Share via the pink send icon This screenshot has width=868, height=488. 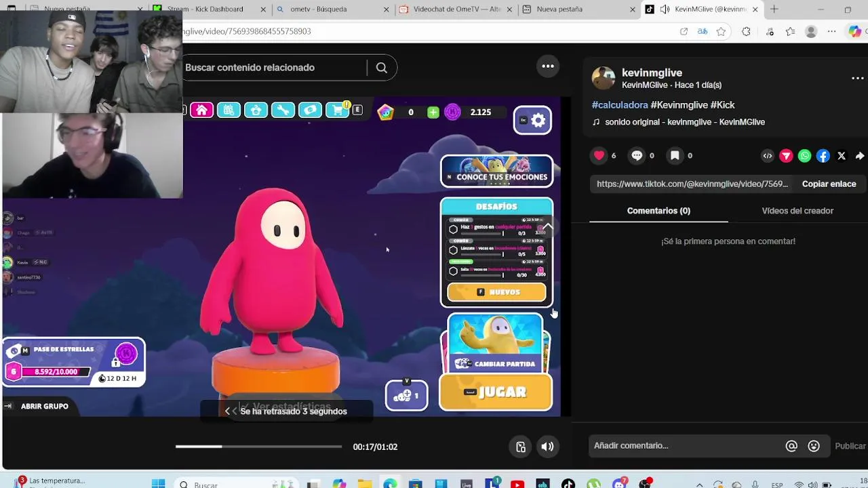tap(786, 156)
